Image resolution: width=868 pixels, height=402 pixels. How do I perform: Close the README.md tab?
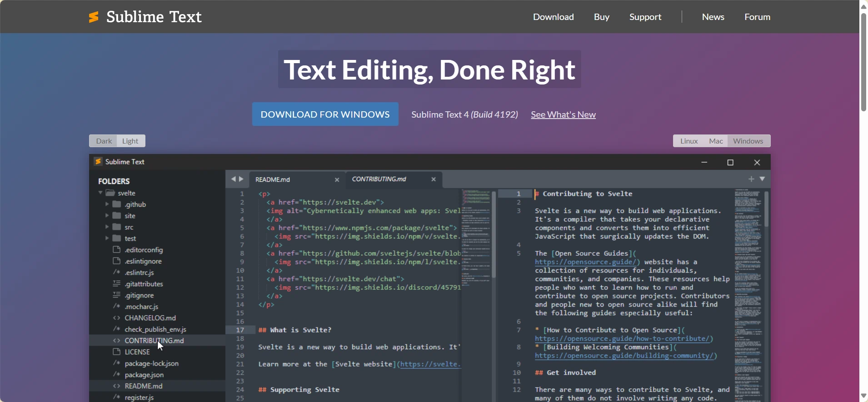(337, 180)
